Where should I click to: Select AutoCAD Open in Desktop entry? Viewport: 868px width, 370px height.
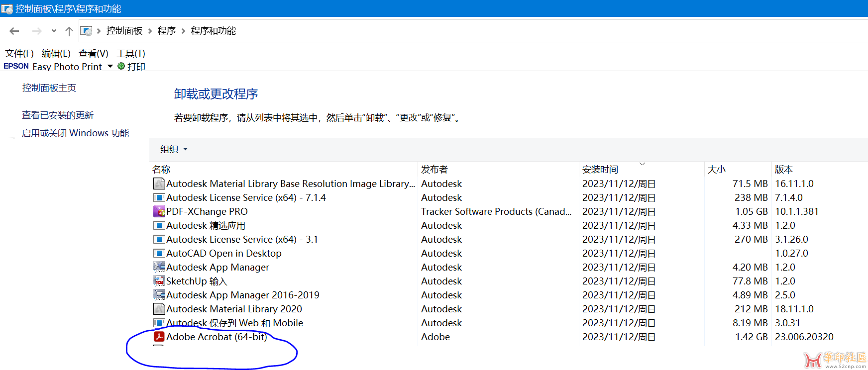coord(224,253)
